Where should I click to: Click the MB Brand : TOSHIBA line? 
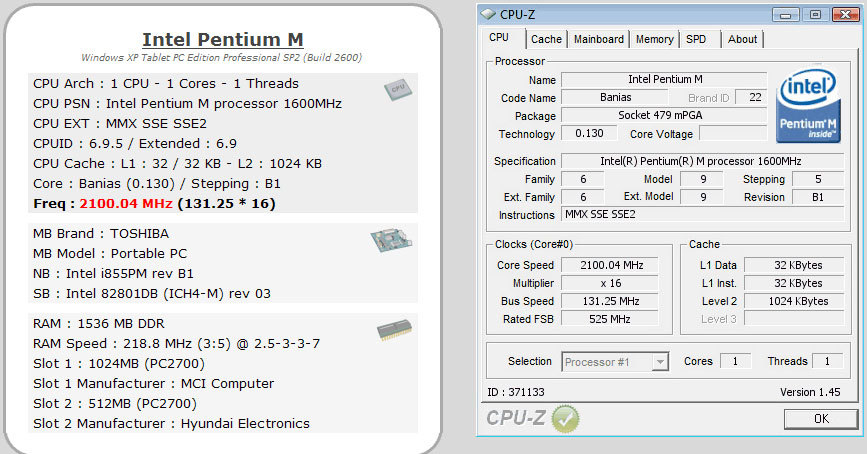pyautogui.click(x=101, y=233)
